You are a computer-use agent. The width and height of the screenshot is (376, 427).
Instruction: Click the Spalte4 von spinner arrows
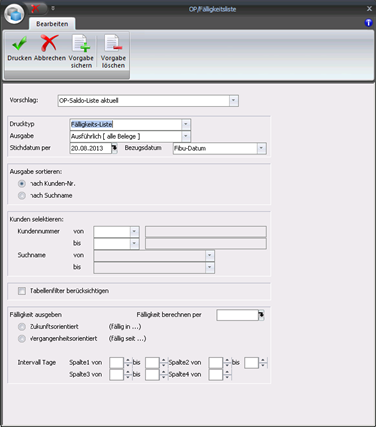pos(227,375)
